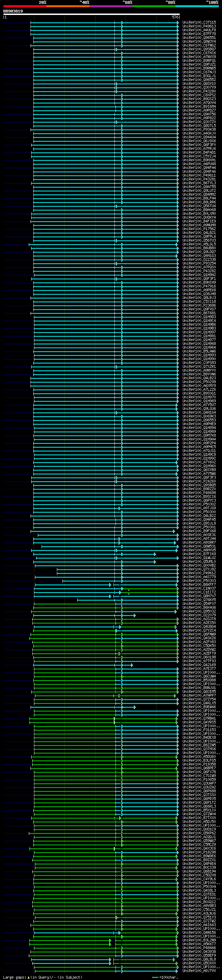Click the cyan ~100% legend segment

click(x=197, y=6)
